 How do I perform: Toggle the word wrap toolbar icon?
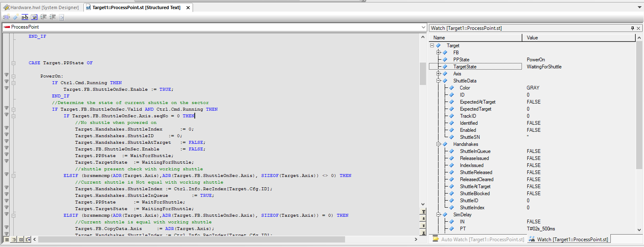tap(34, 17)
